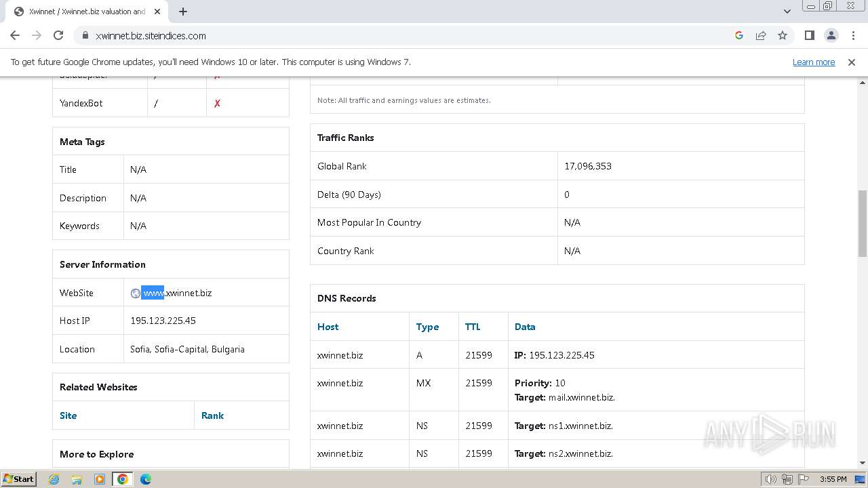This screenshot has width=868, height=488.
Task: Select location Sofia, Sofia-Capital, Bulgaria
Action: click(x=187, y=349)
